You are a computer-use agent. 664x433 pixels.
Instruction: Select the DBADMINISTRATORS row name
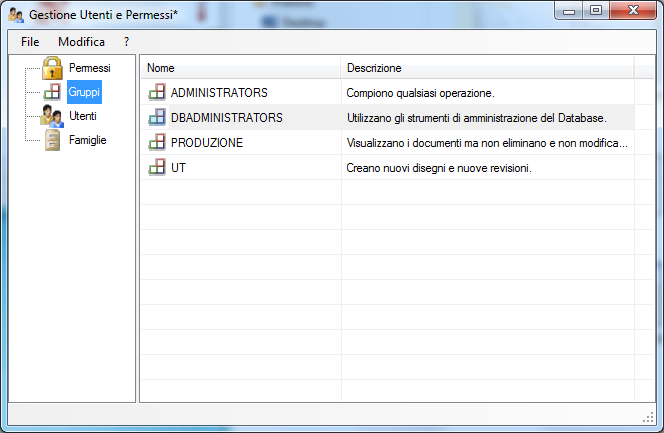227,118
